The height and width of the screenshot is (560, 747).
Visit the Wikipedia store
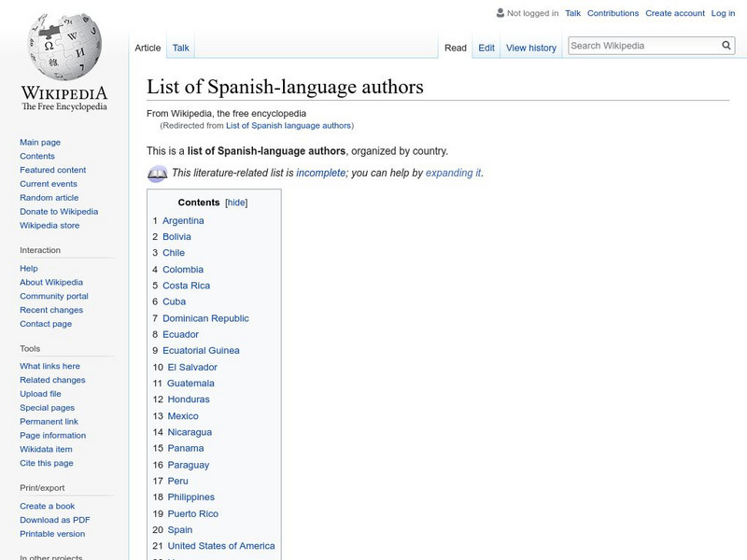[x=49, y=225]
